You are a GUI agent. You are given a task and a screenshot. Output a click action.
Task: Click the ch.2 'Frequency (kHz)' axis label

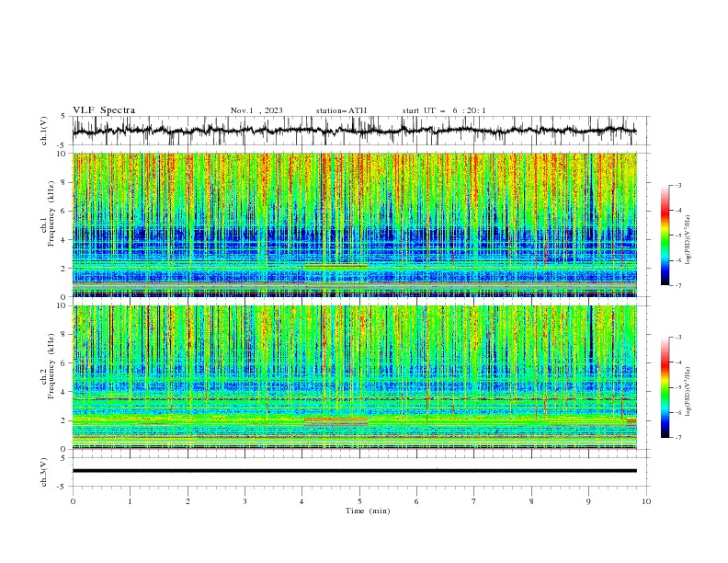point(51,365)
